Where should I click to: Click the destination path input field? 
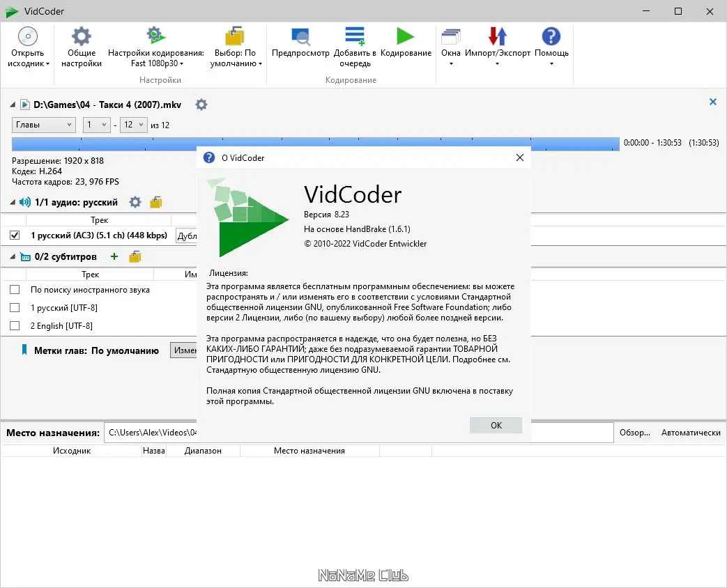click(x=358, y=433)
